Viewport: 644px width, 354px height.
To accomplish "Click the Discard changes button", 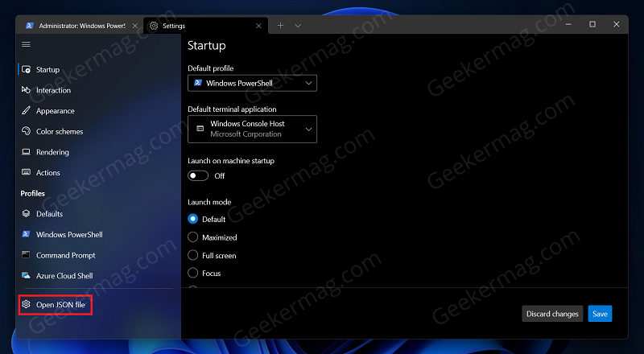I will tap(552, 314).
